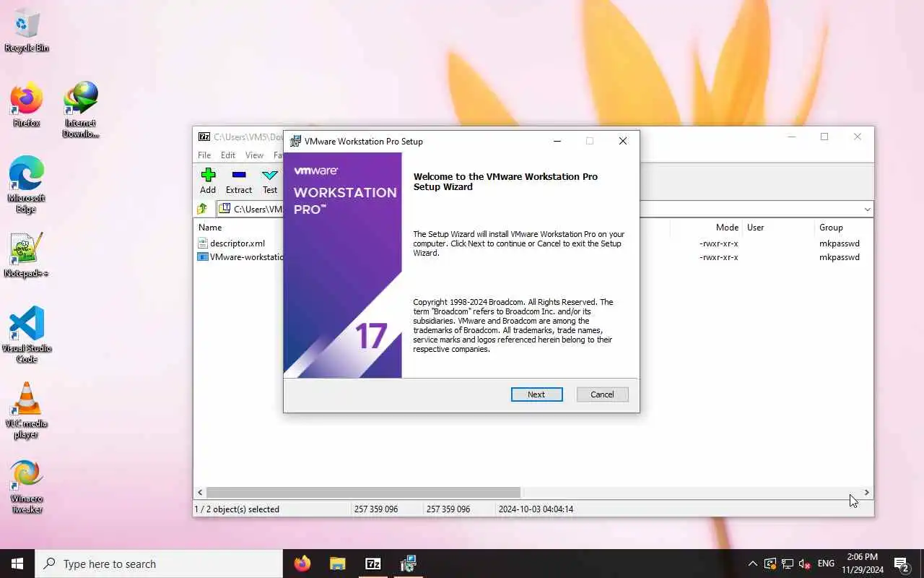Click the taskbar search box
This screenshot has width=924, height=578.
coord(159,564)
